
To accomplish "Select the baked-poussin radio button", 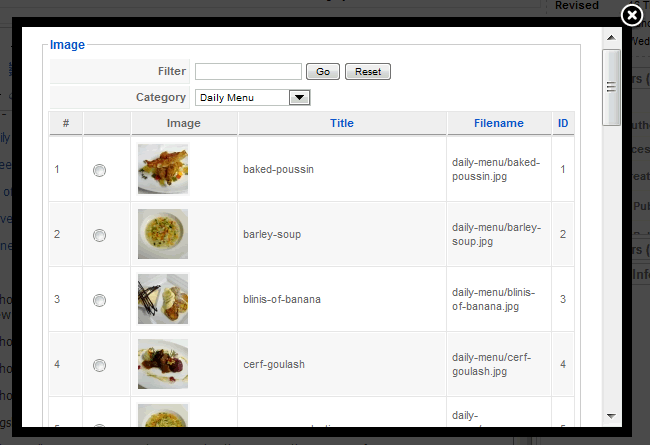I will pyautogui.click(x=99, y=170).
